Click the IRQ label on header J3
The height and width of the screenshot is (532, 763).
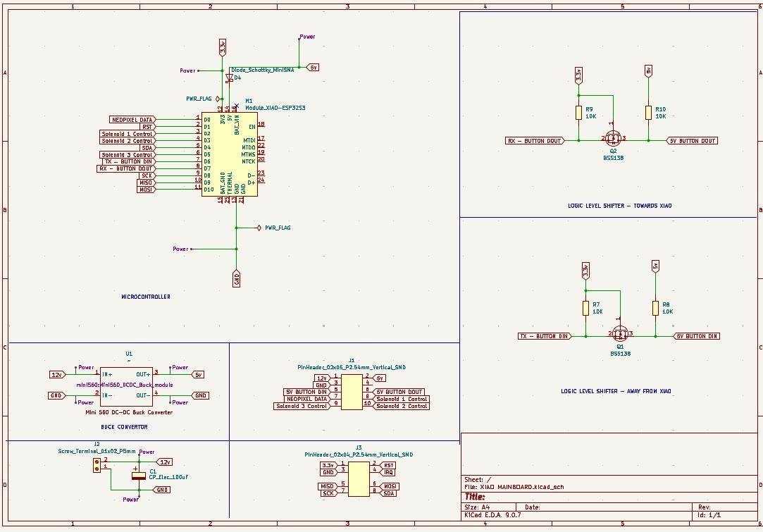tap(387, 472)
